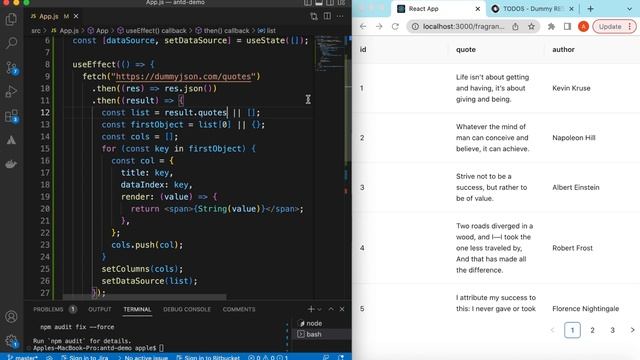Click the Kevin Kruse author cell
This screenshot has width=640, height=360.
(x=571, y=88)
